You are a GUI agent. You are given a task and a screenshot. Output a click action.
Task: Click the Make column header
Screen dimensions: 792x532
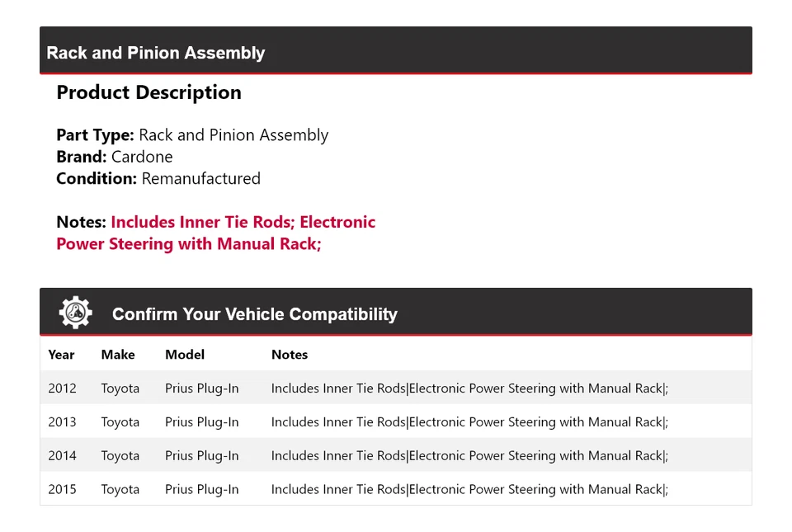118,355
